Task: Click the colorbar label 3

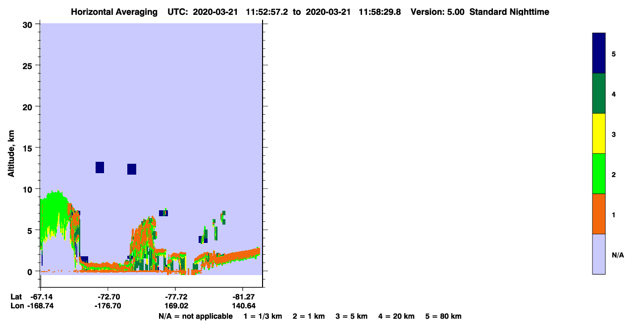Action: tap(614, 134)
